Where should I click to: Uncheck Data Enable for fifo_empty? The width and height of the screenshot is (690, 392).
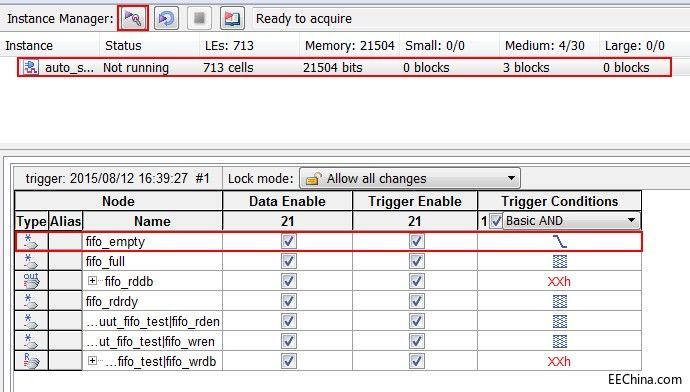coord(289,241)
